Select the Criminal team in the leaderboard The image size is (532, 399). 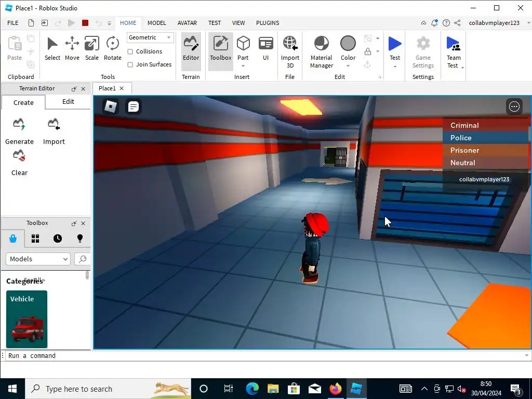(x=486, y=125)
